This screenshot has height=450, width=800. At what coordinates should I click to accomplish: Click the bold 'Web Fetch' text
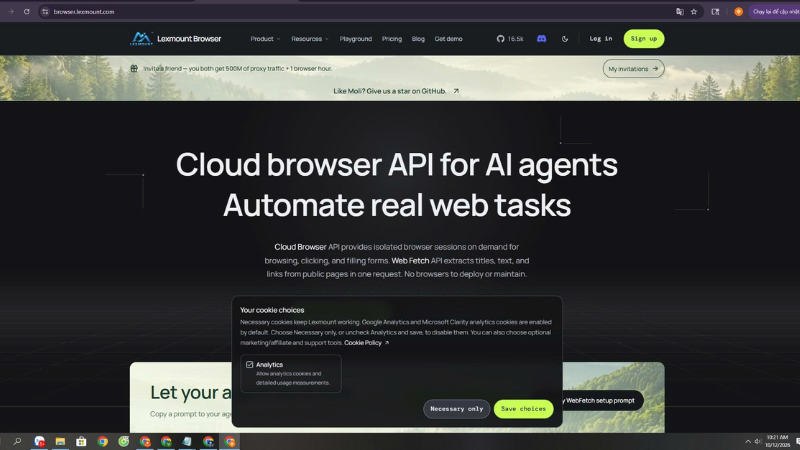coord(410,261)
